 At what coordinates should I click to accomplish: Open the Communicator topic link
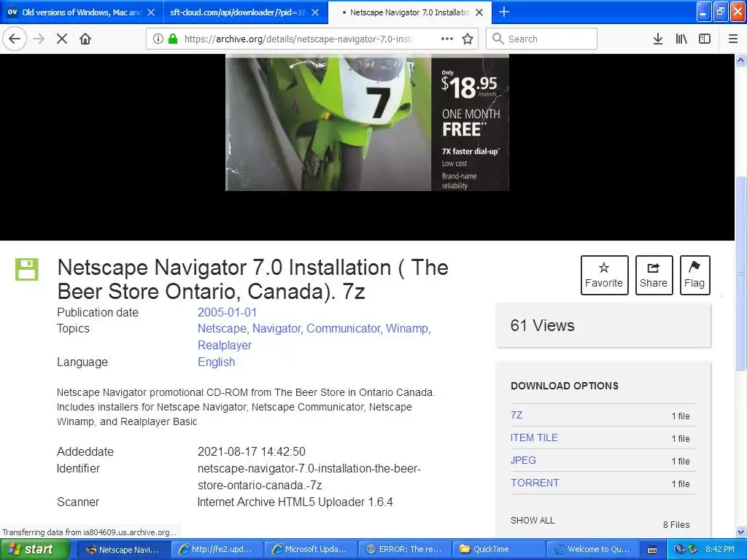[344, 329]
